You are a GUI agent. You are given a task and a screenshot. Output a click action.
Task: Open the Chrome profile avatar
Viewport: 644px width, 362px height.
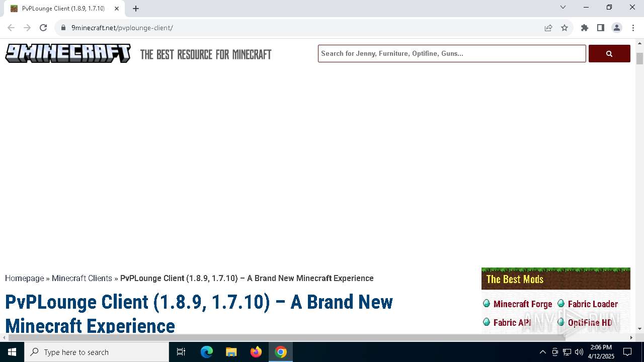[617, 28]
